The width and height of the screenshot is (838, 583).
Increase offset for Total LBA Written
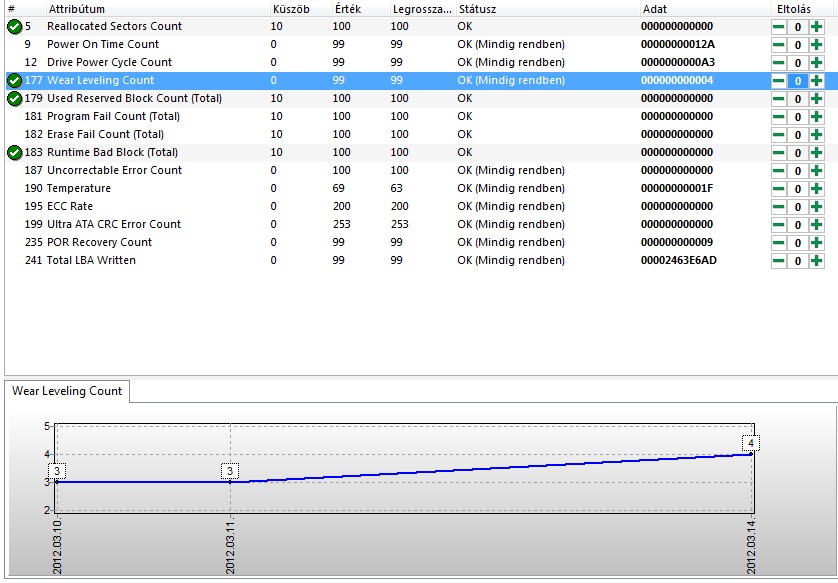[816, 261]
